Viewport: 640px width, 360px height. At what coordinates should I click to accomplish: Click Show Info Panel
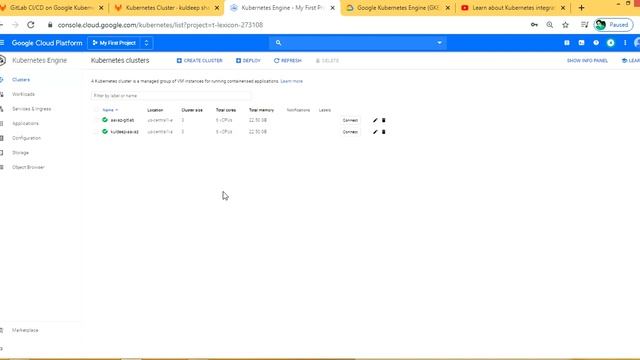pos(587,60)
